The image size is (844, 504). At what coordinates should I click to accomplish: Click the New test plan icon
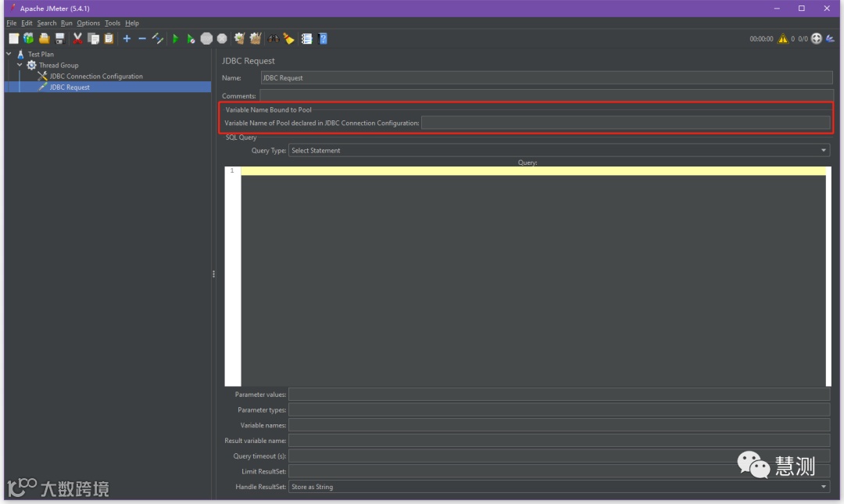[x=13, y=38]
